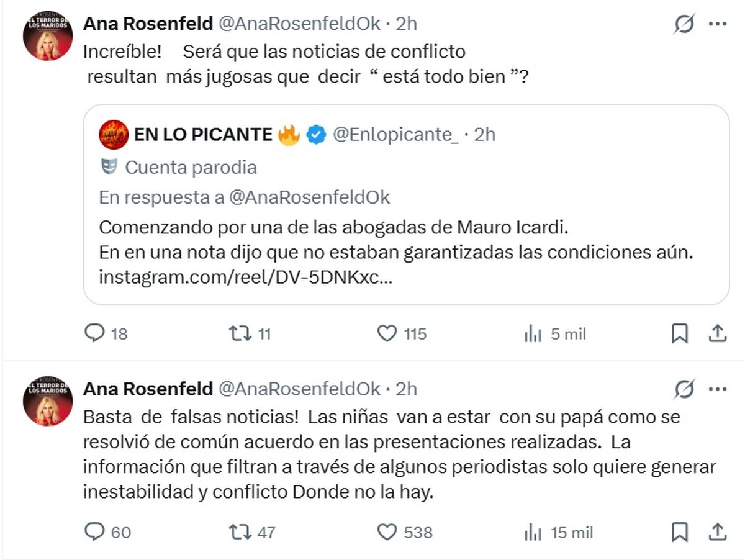This screenshot has height=560, width=745.
Task: View analytics of the 5 mil views tweet
Action: [533, 334]
